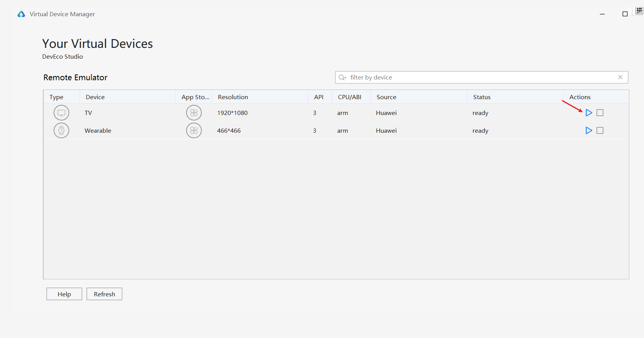Stop the TV emulator using square icon
Viewport: 644px width, 338px height.
[x=600, y=113]
